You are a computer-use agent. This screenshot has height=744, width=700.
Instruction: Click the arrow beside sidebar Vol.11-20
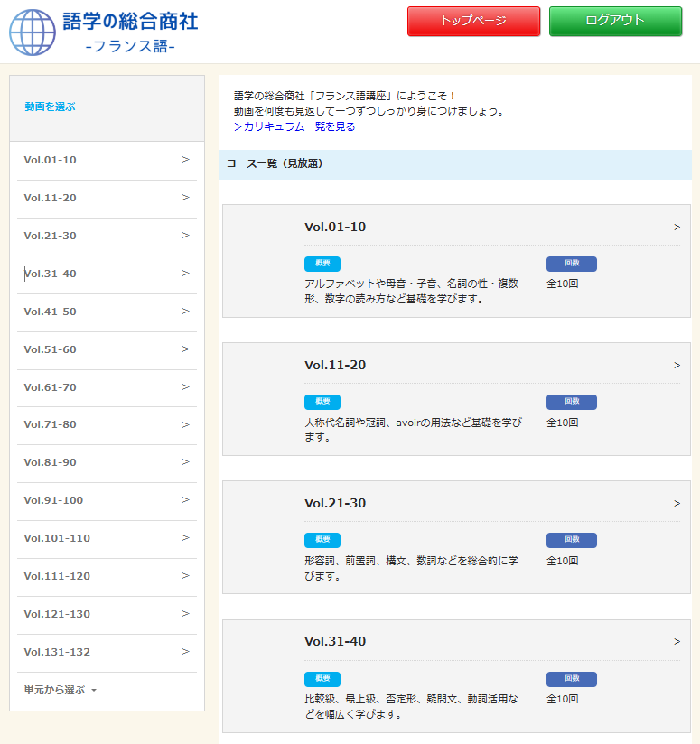tap(185, 198)
